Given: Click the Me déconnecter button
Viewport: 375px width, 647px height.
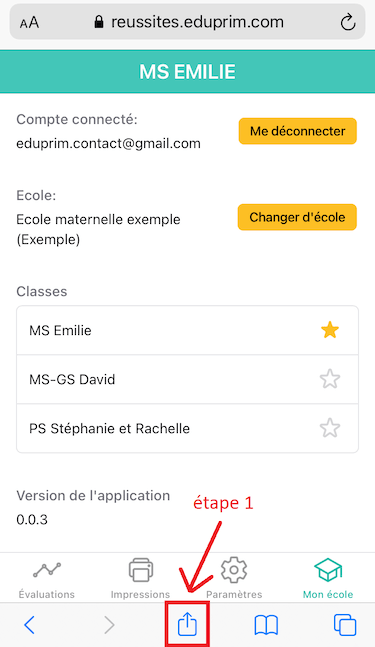Looking at the screenshot, I should click(297, 131).
